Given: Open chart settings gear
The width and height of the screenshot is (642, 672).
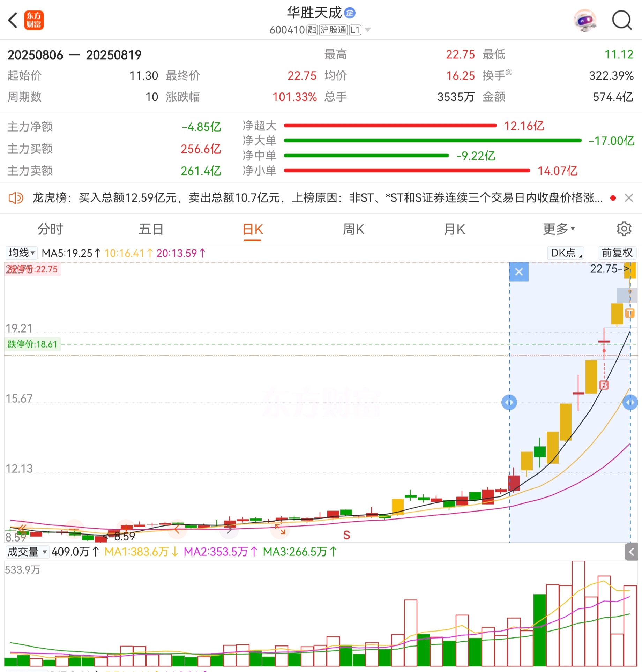Looking at the screenshot, I should 624,229.
